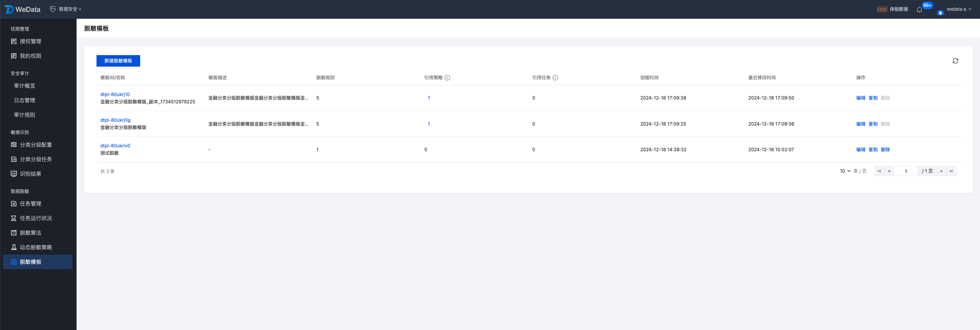This screenshot has height=330, width=980.
Task: Click the 识别结果 sidebar icon
Action: coord(14,174)
